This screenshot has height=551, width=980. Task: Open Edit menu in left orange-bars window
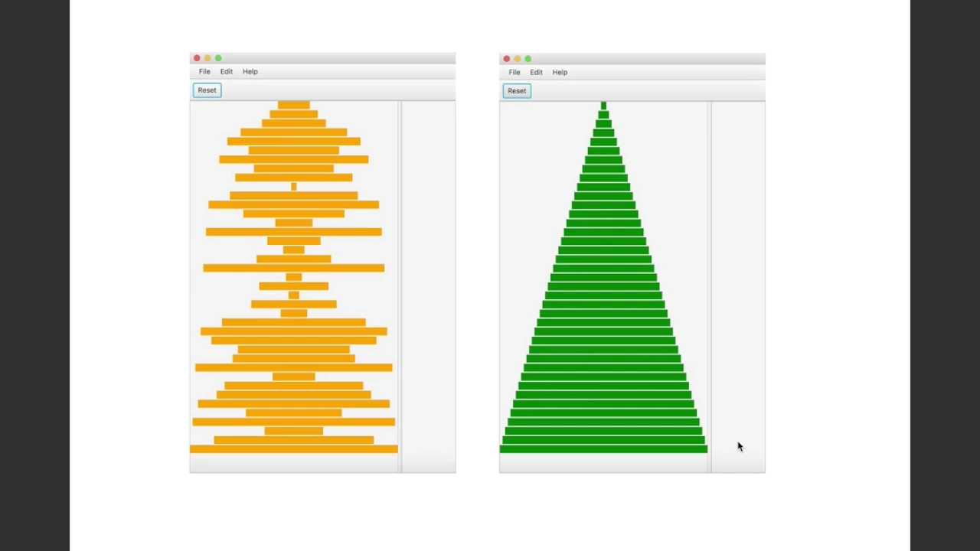(x=227, y=71)
